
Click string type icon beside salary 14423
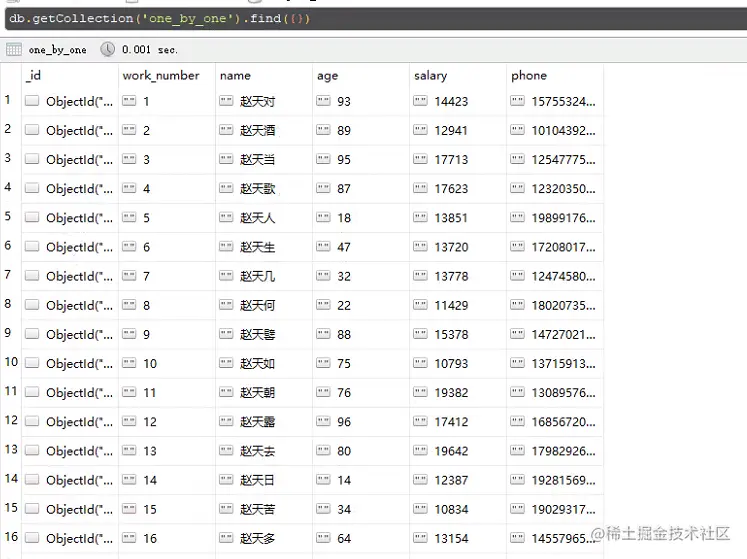coord(420,101)
